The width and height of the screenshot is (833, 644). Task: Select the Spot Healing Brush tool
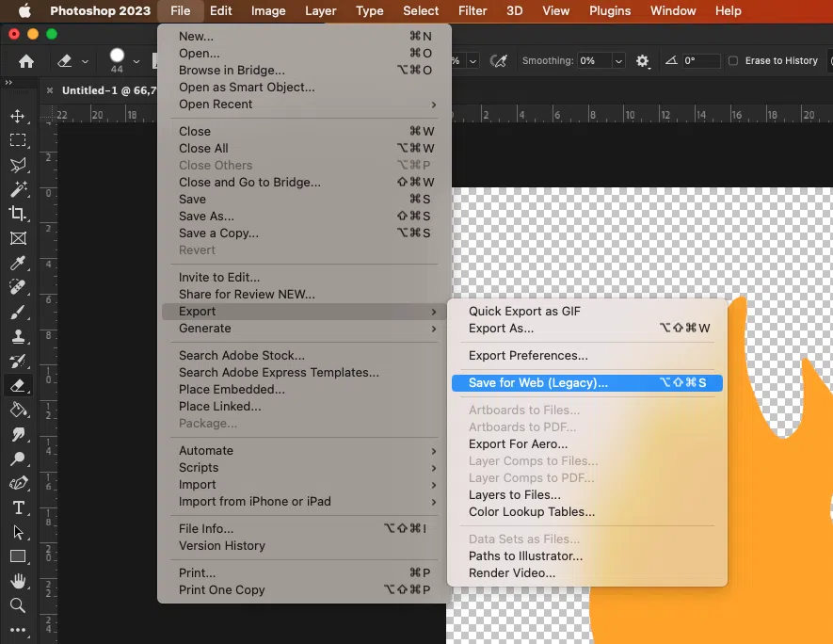pyautogui.click(x=18, y=287)
